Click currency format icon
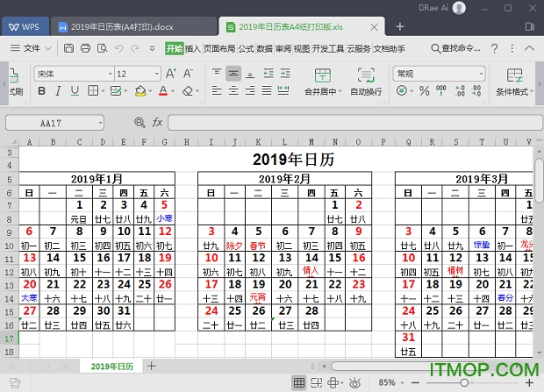 point(402,91)
